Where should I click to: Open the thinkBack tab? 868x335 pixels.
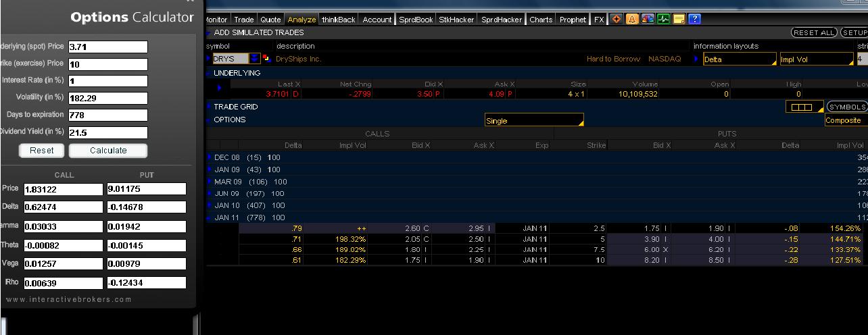point(339,20)
